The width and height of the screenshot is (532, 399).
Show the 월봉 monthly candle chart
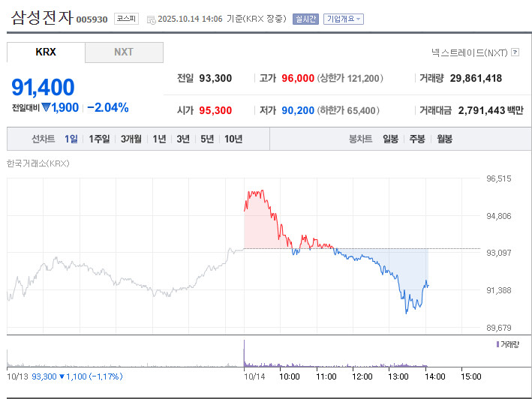[444, 139]
